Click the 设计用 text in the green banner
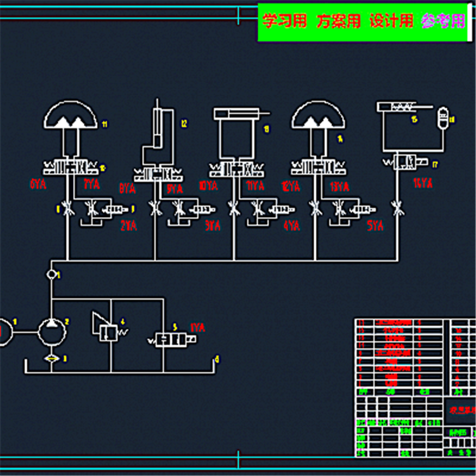 pos(392,21)
